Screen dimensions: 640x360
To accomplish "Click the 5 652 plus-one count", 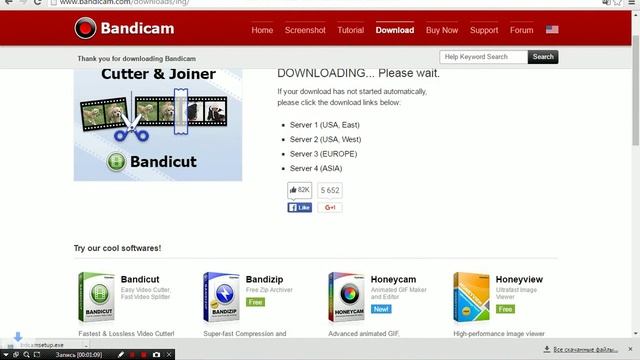I will click(x=330, y=190).
